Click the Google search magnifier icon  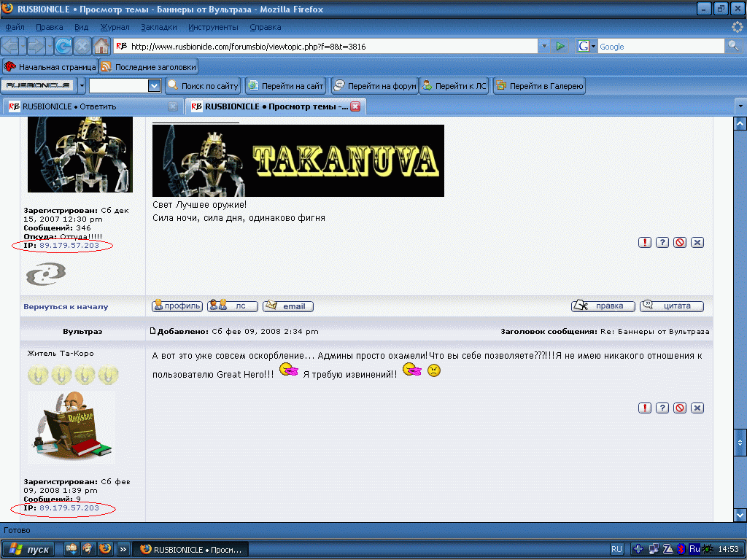733,46
